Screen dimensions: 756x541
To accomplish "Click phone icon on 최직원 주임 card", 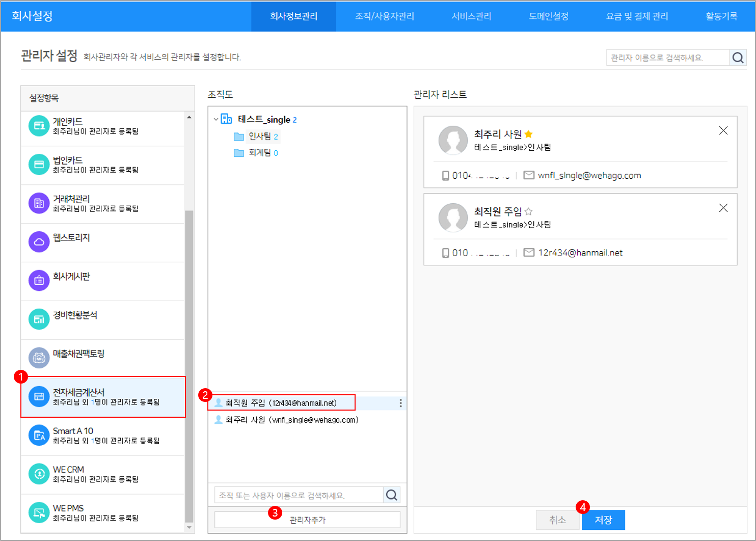I will [x=446, y=253].
